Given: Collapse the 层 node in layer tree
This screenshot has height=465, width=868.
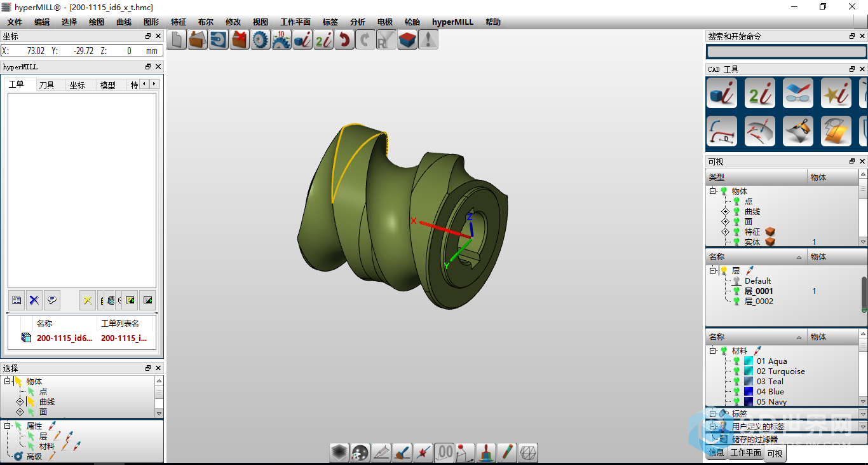Looking at the screenshot, I should (713, 270).
